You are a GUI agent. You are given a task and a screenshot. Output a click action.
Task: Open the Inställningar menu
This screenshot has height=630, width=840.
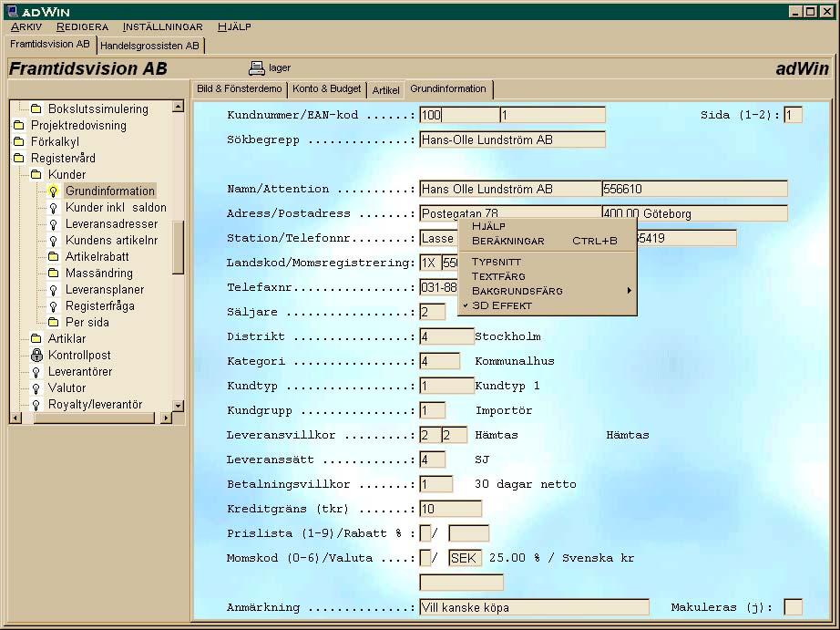162,26
